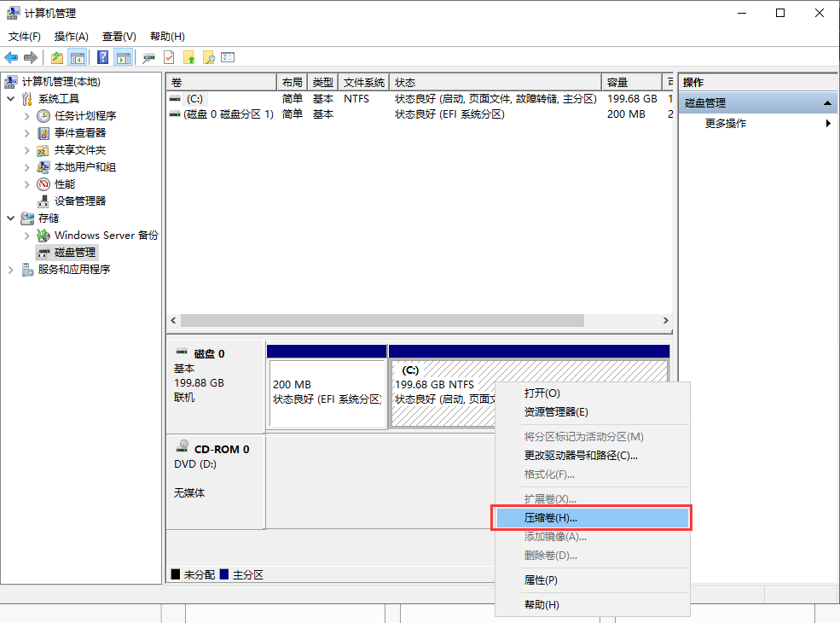Select Device Manager (设备管理器) in tree
Screen dimensions: 840x623
point(80,201)
